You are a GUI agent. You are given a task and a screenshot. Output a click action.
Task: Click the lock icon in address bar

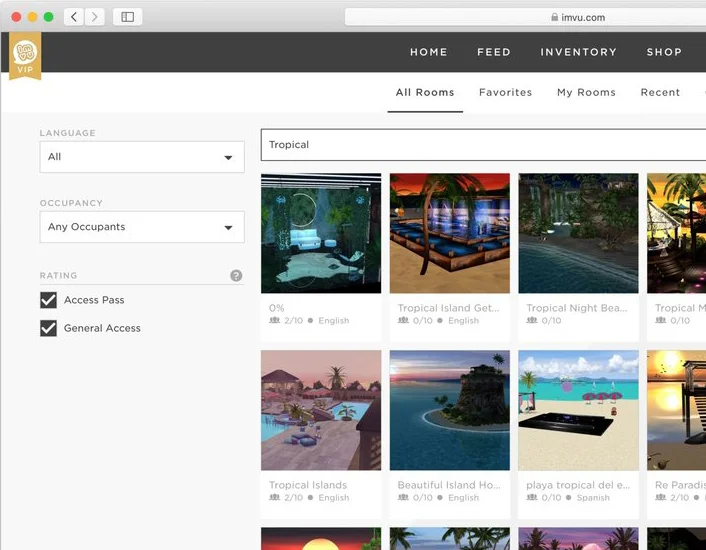click(x=554, y=17)
